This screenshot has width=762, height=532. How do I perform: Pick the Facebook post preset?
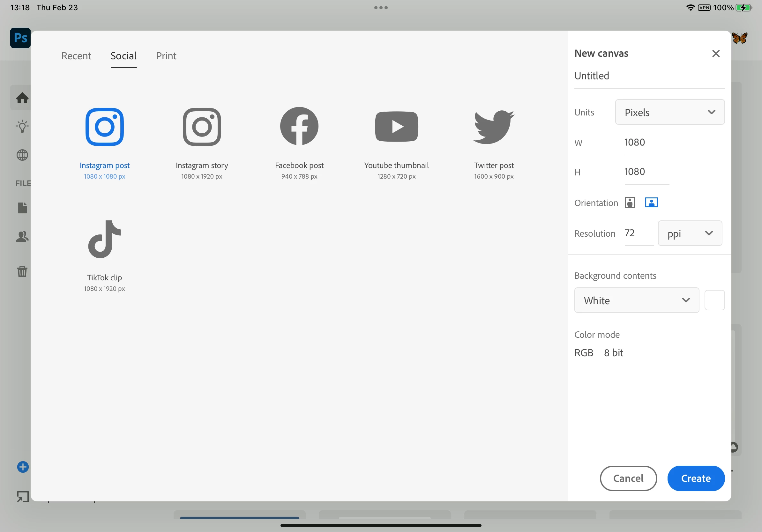pos(299,126)
